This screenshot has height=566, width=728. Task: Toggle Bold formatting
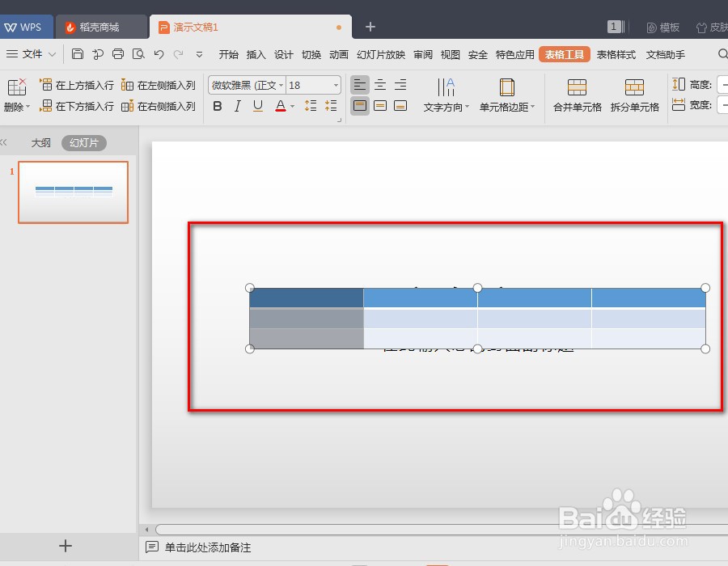pos(218,106)
